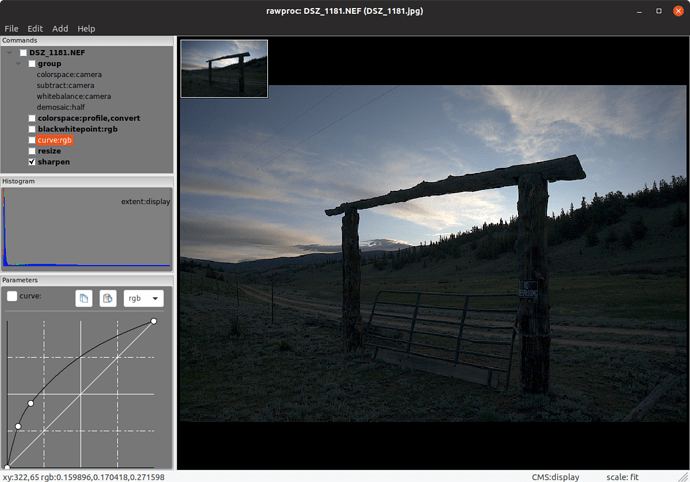Open the Help menu
Screen dimensions: 690x482
87,28
